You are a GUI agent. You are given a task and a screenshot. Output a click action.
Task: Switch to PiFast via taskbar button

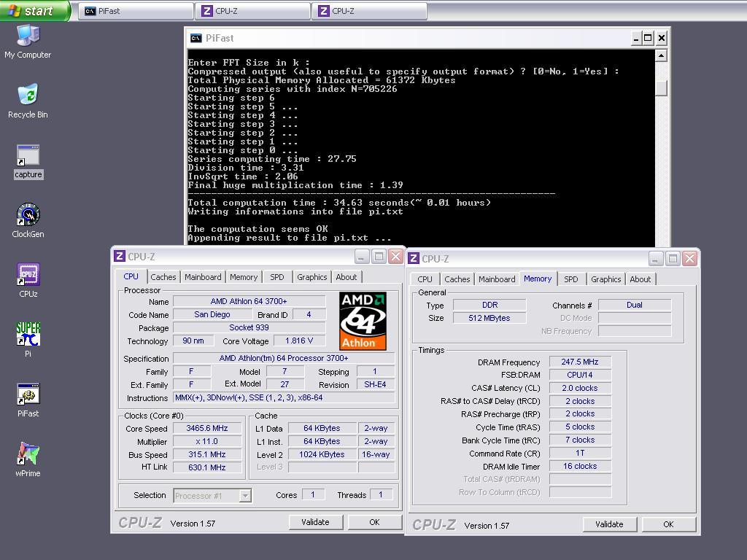coord(136,11)
